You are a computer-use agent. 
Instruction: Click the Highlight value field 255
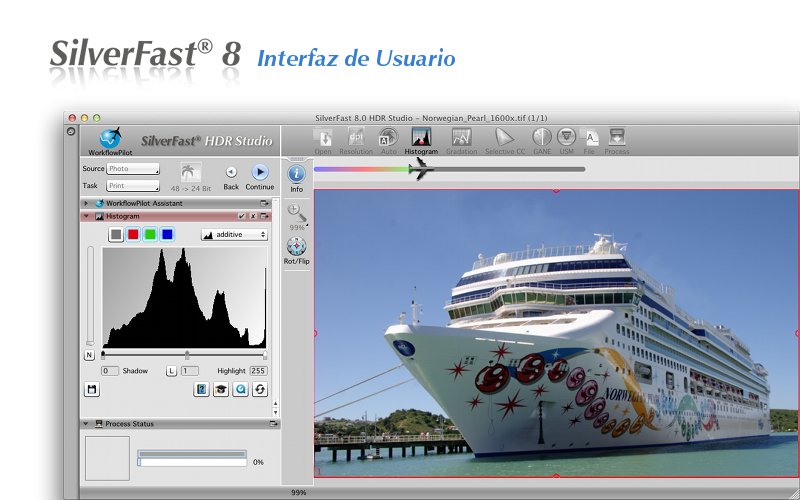coord(259,371)
